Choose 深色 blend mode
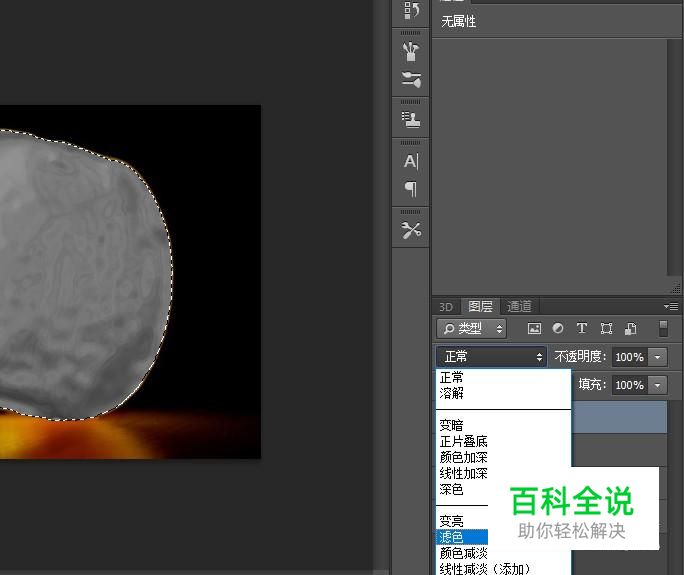This screenshot has height=575, width=684. click(462, 489)
